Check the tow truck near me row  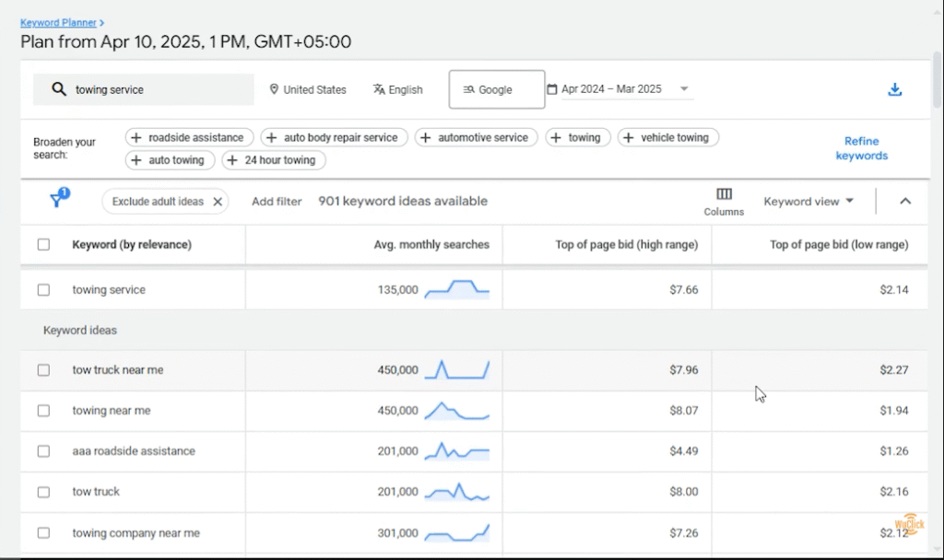43,370
